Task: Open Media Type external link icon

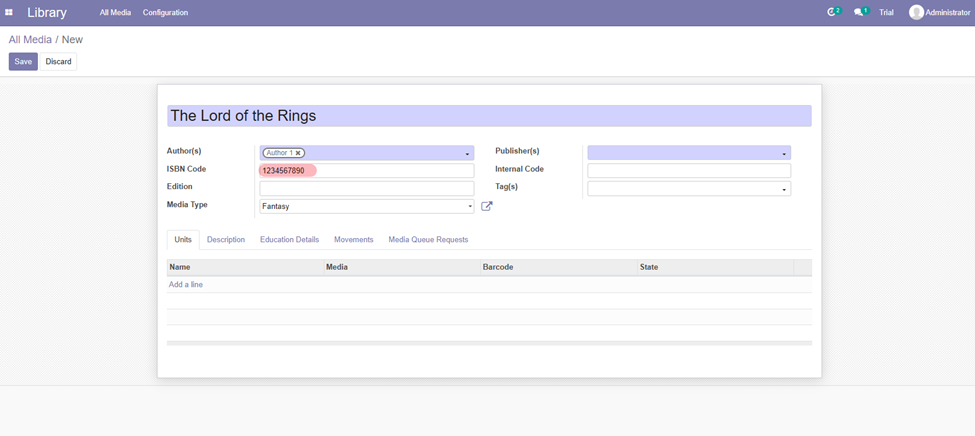Action: tap(487, 206)
